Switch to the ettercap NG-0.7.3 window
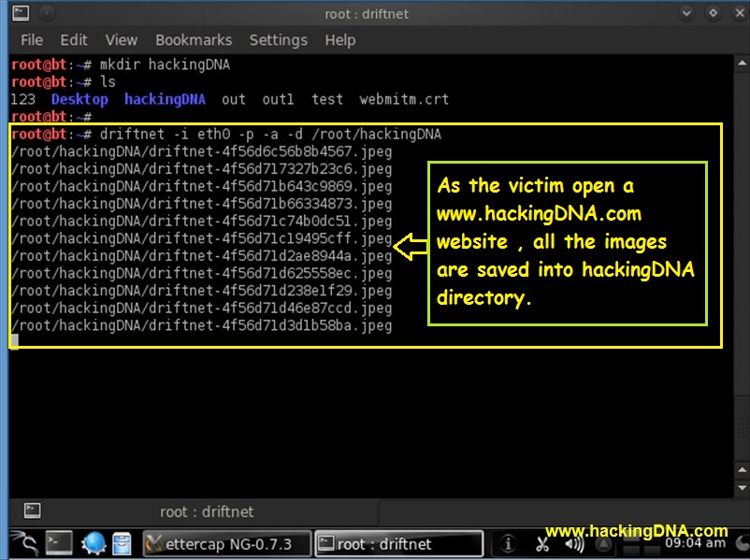The image size is (750, 560). [x=224, y=542]
